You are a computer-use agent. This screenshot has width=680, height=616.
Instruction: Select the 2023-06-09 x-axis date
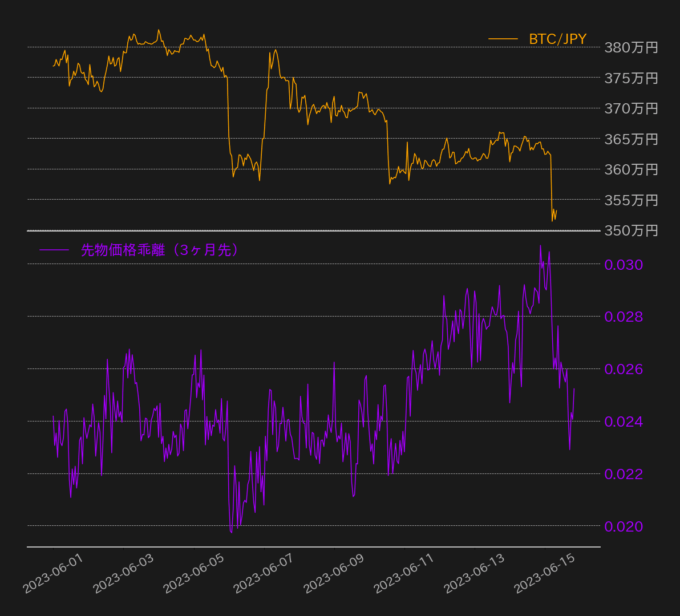(x=334, y=574)
